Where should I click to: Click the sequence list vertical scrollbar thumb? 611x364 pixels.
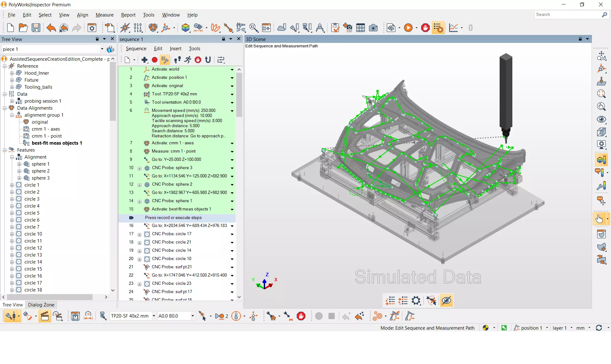[239, 95]
